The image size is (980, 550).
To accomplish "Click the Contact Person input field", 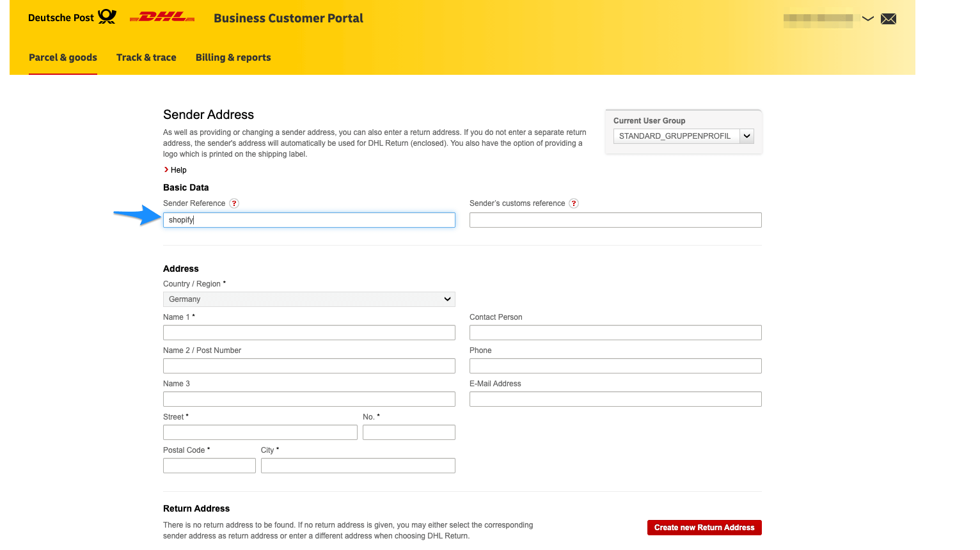I will pos(615,333).
